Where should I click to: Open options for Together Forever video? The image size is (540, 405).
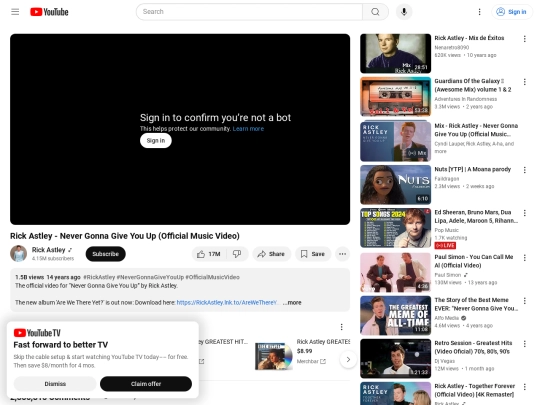click(x=525, y=387)
